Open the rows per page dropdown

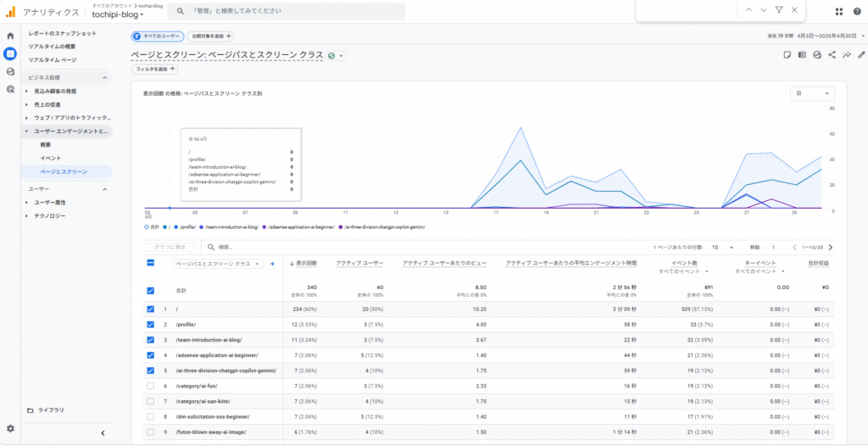pos(722,248)
